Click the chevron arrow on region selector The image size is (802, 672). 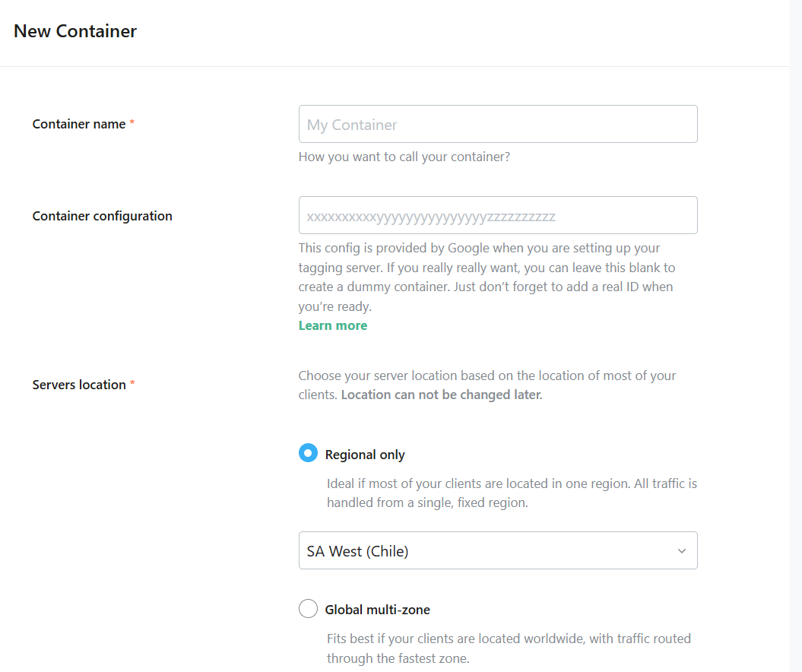[x=682, y=550]
